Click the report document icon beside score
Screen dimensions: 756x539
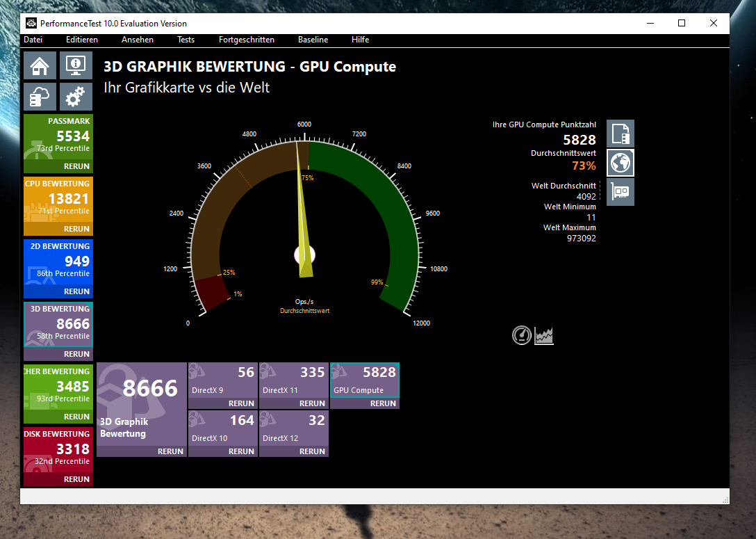coord(620,134)
